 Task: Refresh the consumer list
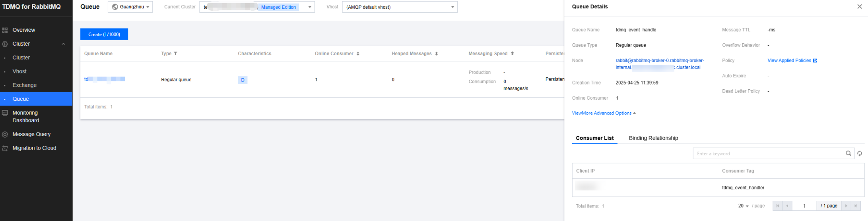tap(860, 154)
